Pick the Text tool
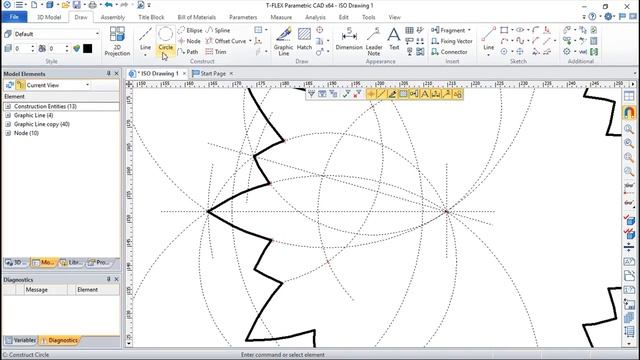640x360 pixels. tap(394, 39)
